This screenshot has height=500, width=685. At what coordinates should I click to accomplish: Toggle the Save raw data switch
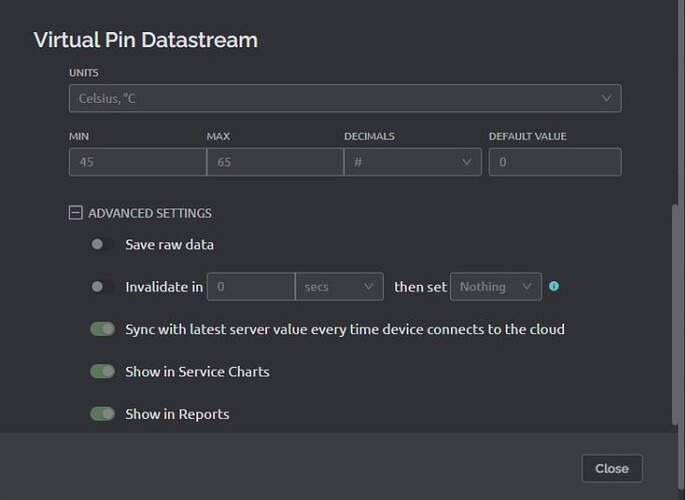coord(102,244)
